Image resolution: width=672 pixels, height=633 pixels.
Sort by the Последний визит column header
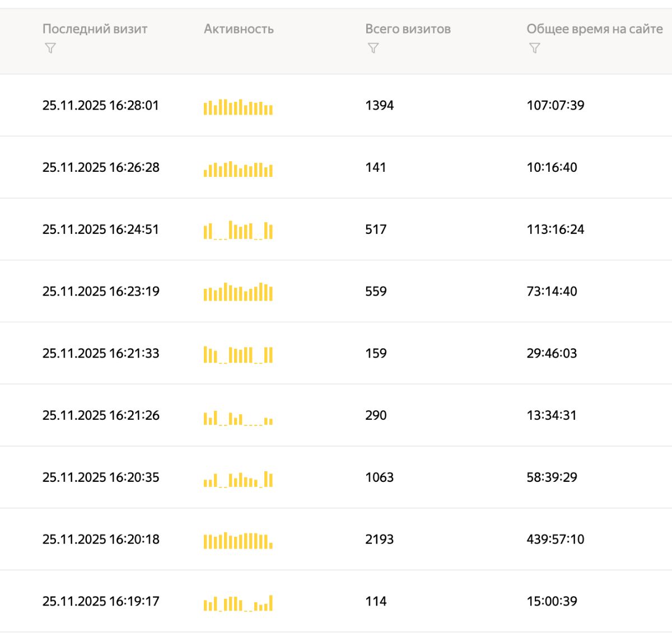click(95, 29)
